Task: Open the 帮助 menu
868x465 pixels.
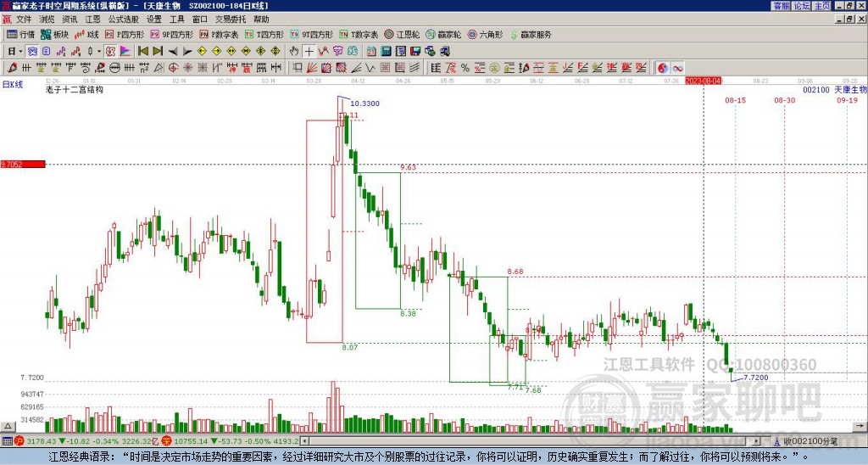Action: (261, 20)
